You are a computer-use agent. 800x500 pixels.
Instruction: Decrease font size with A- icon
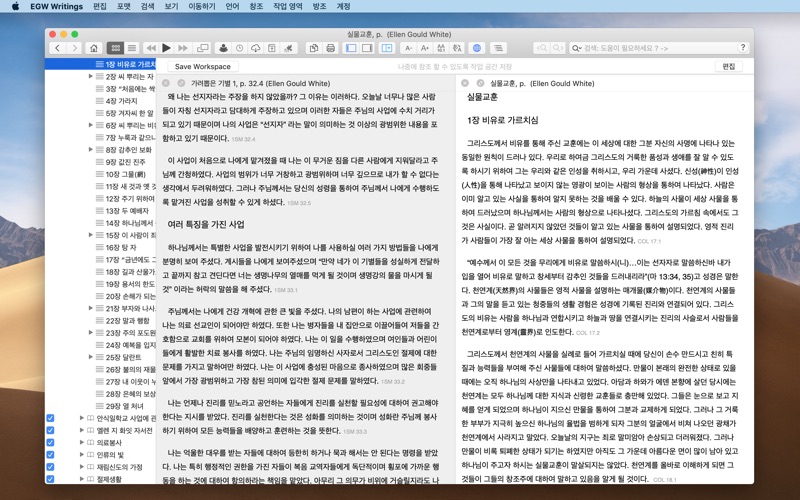[x=408, y=48]
